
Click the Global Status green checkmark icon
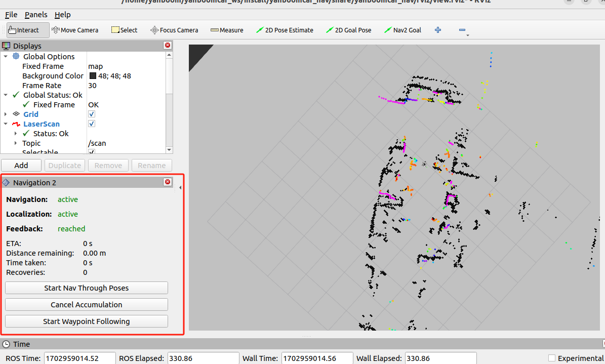[16, 95]
